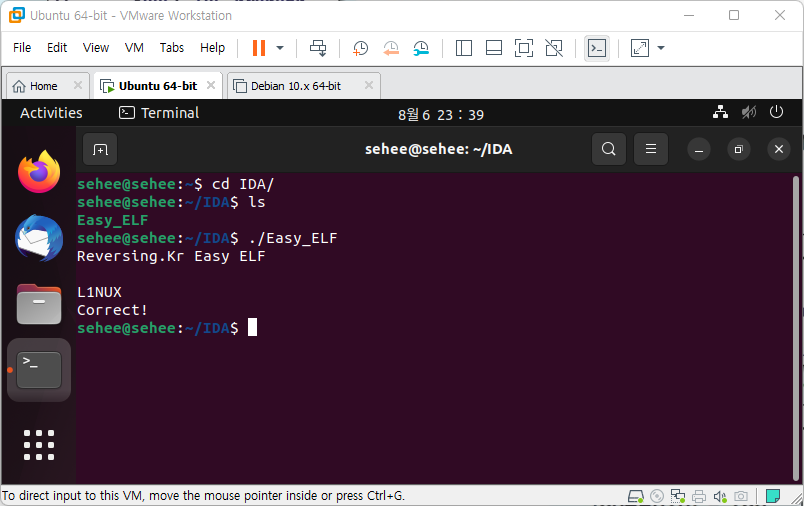Maximize the VMware Workstation window
This screenshot has height=506, width=804.
(734, 15)
